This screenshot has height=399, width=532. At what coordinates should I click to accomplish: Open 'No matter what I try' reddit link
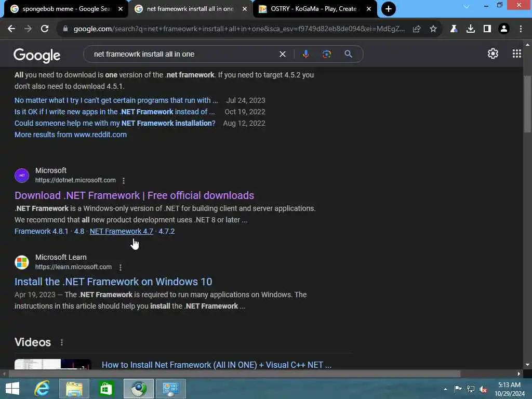(116, 100)
